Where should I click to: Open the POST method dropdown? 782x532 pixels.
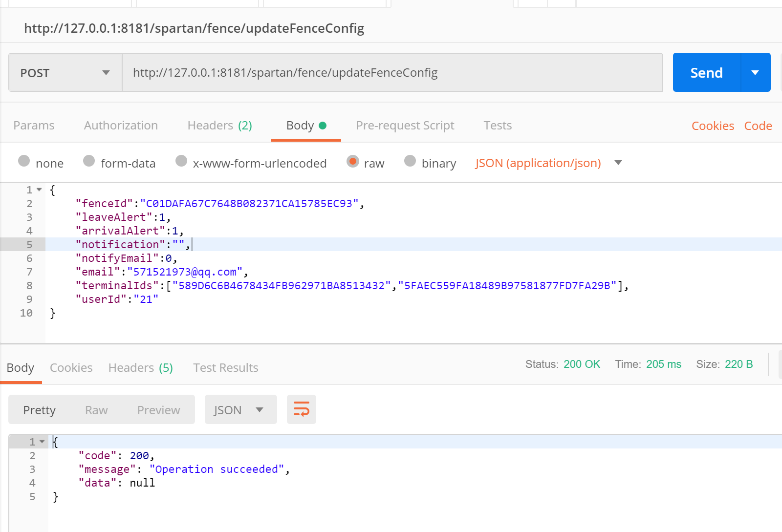point(65,73)
